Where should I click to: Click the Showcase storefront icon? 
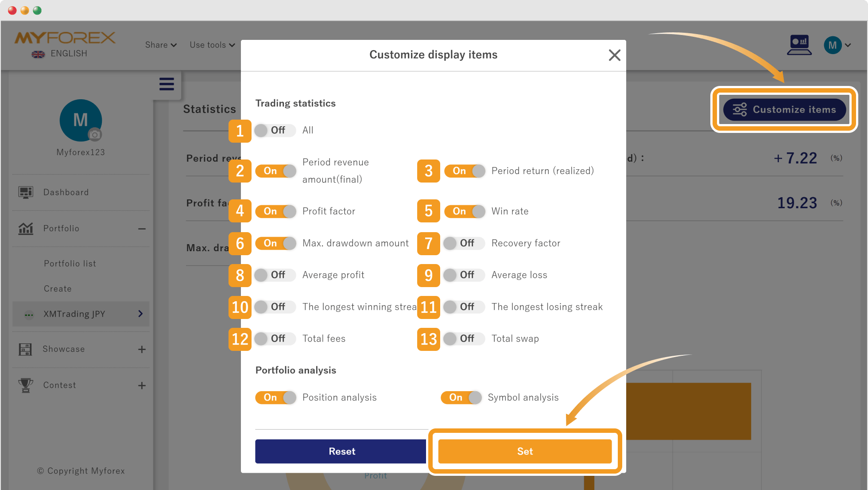pyautogui.click(x=25, y=349)
